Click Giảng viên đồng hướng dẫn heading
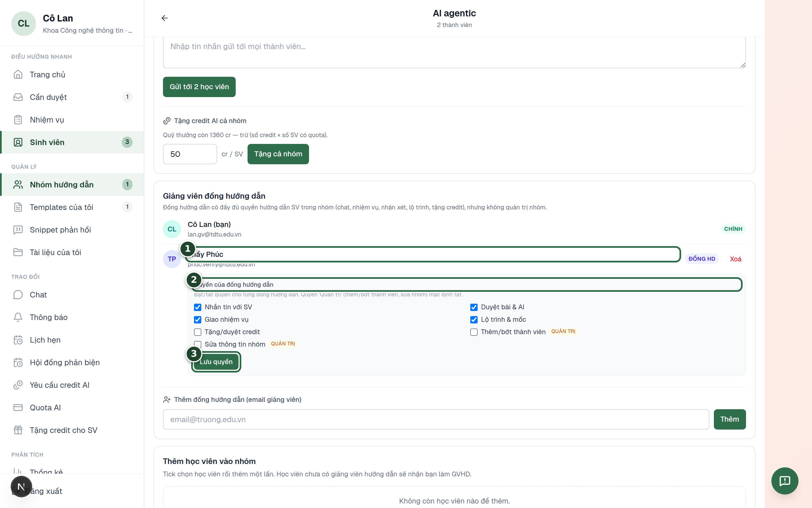 (214, 196)
